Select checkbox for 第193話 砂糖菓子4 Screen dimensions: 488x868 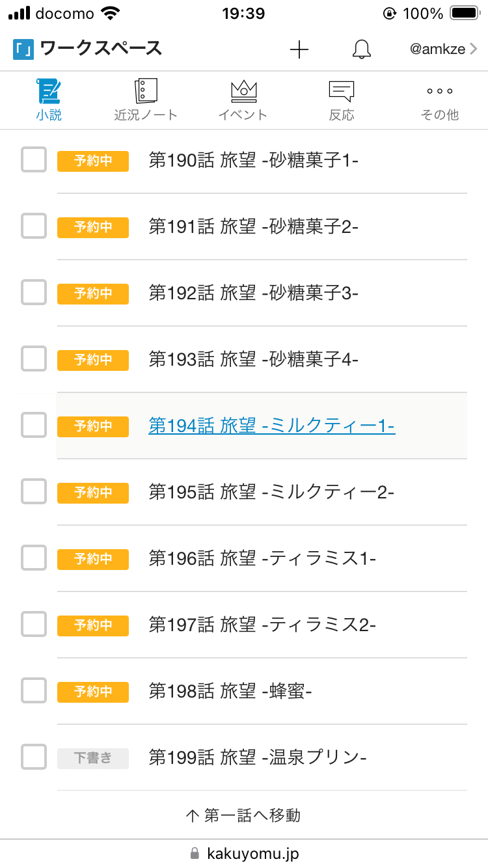click(34, 359)
